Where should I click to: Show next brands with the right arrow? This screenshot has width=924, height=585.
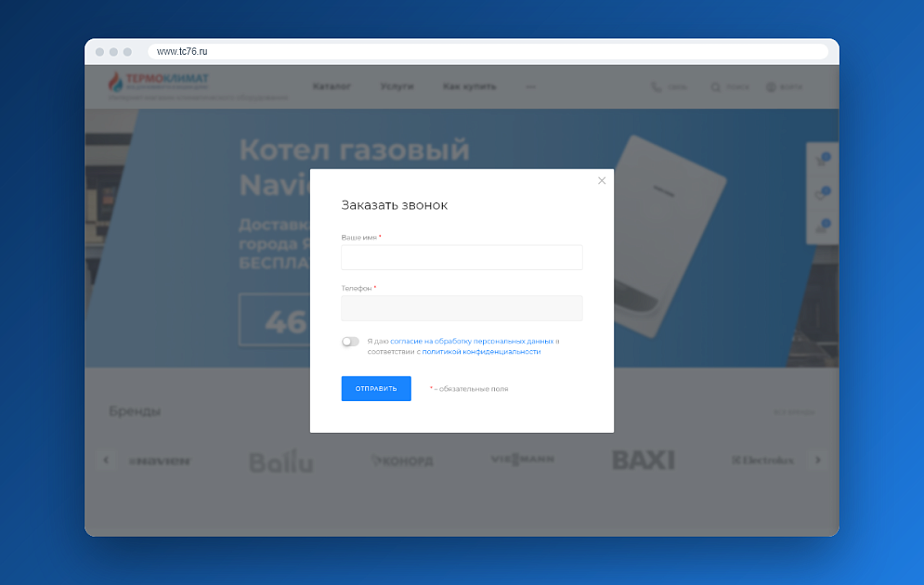click(818, 460)
